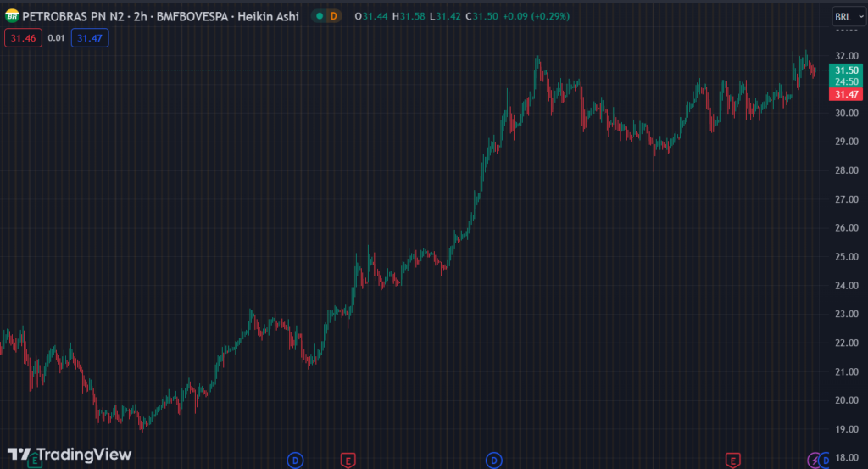Open the red E earnings marker beside leftmost D
Image resolution: width=868 pixels, height=469 pixels.
[x=348, y=461]
